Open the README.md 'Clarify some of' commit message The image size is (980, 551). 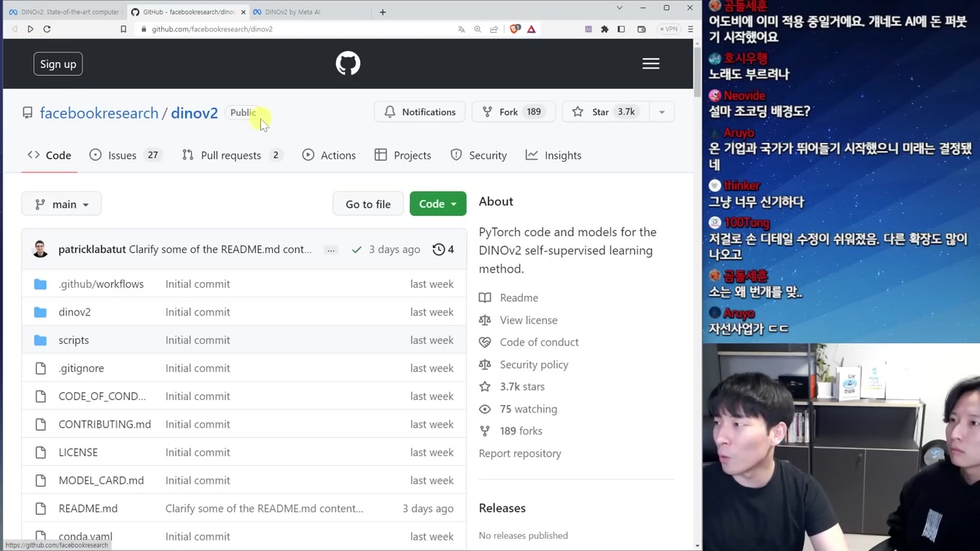click(265, 509)
